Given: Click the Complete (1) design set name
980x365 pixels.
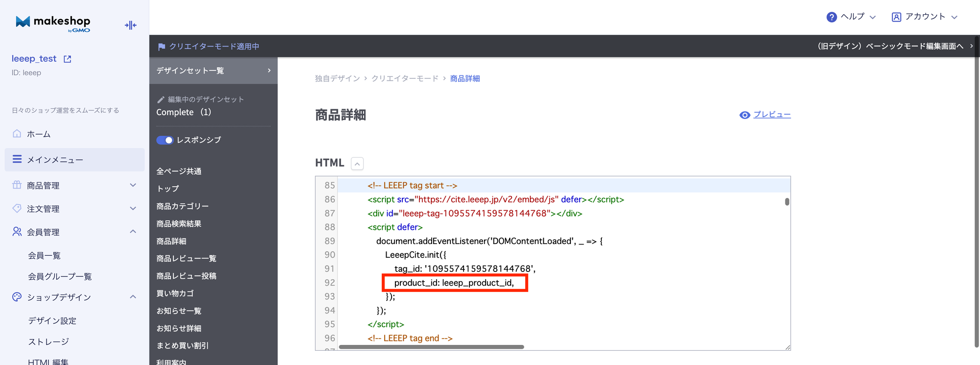Looking at the screenshot, I should [184, 112].
